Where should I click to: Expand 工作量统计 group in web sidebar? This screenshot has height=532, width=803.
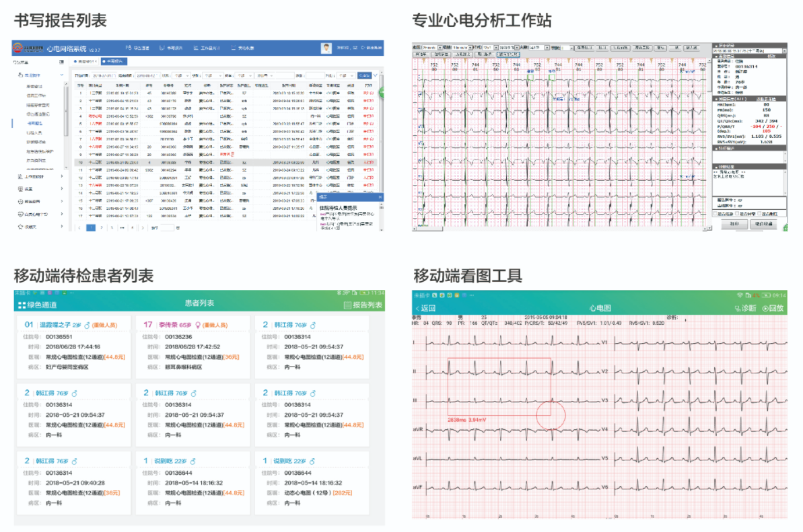pyautogui.click(x=40, y=176)
